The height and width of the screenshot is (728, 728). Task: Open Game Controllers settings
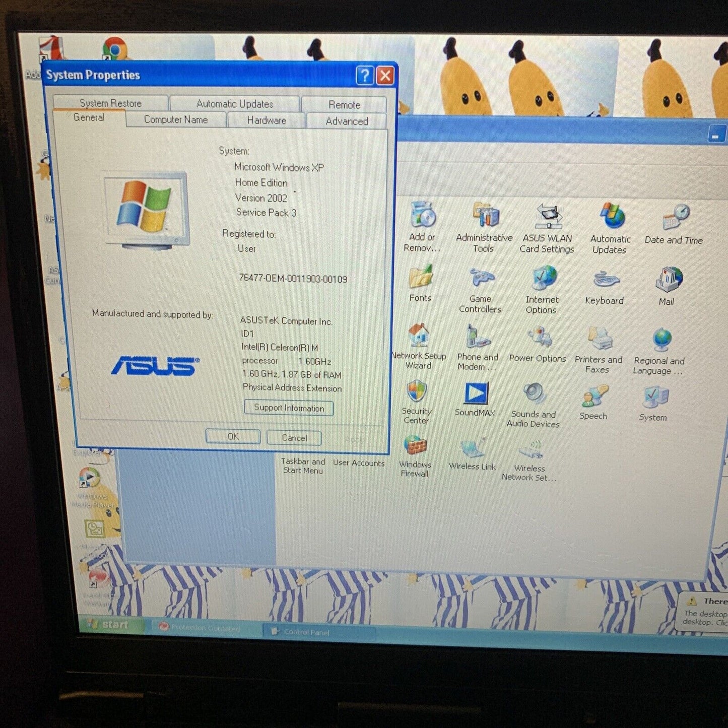pyautogui.click(x=480, y=278)
